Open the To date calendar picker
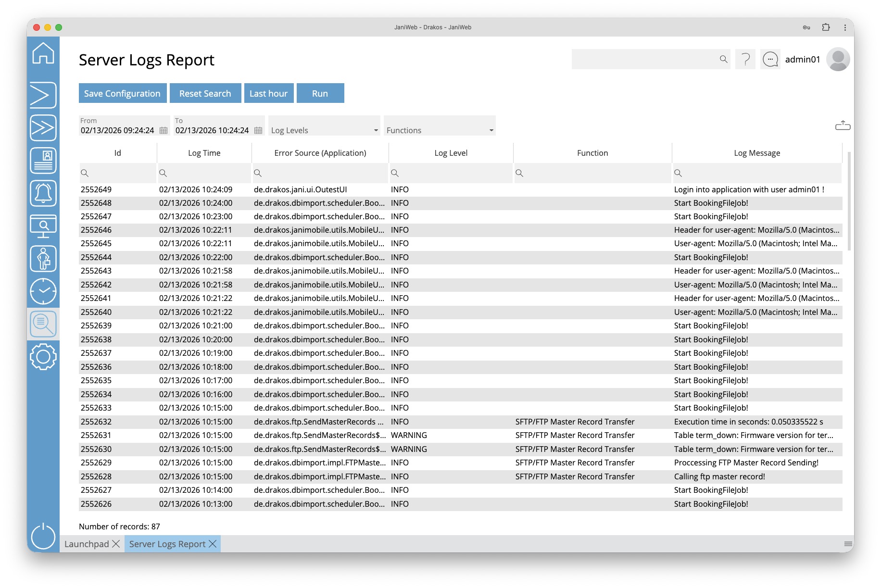The image size is (881, 588). click(x=258, y=131)
